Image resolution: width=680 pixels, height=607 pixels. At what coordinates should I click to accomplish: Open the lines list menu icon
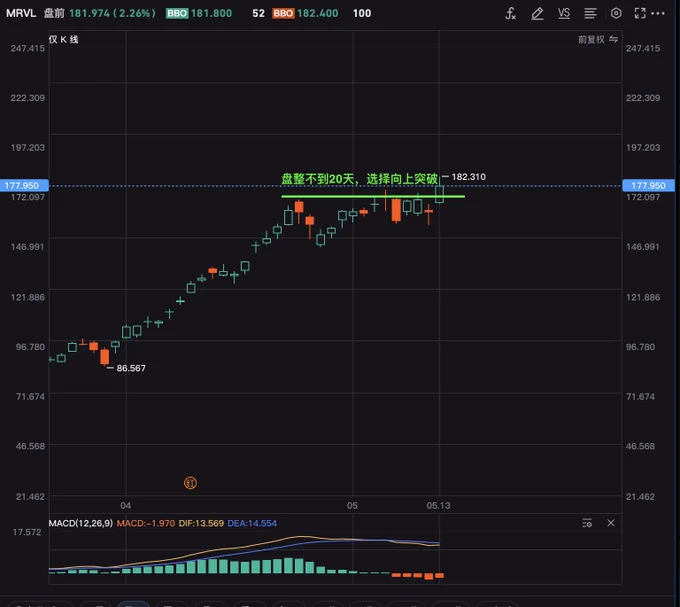[x=590, y=13]
